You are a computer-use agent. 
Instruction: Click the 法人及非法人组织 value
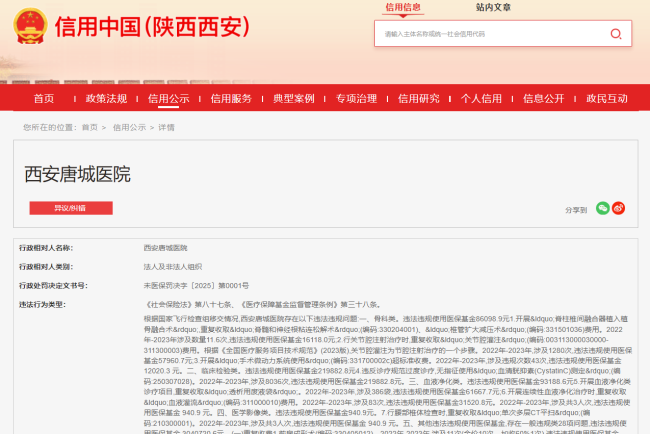(173, 267)
